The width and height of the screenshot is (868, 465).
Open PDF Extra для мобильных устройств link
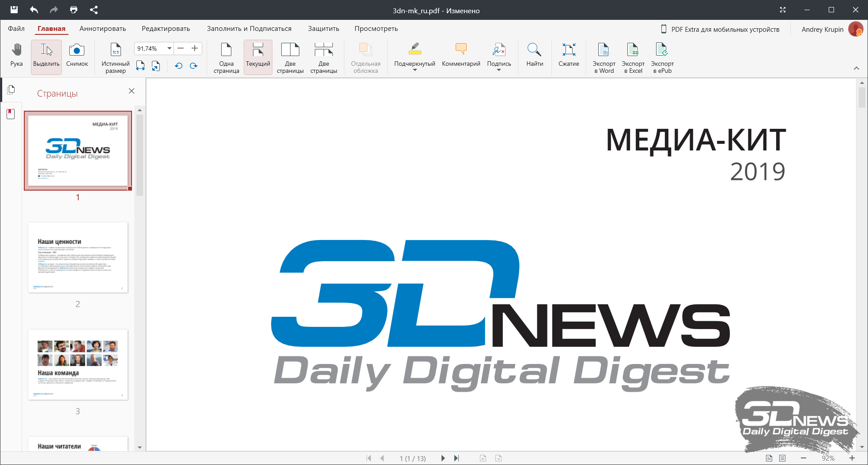click(x=720, y=29)
